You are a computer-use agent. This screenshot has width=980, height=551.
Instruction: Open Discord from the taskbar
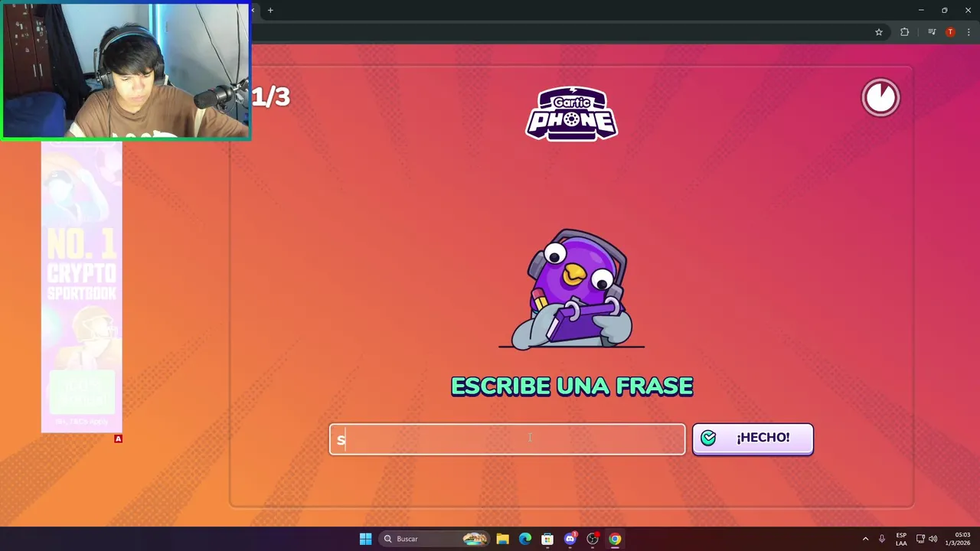(570, 539)
